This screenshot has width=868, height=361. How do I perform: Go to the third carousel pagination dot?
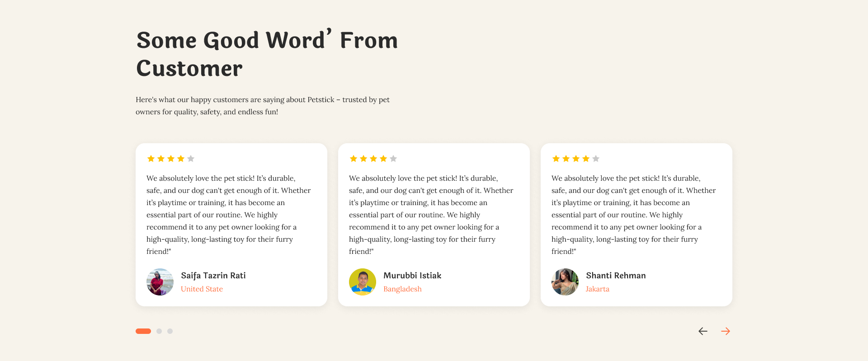[170, 331]
